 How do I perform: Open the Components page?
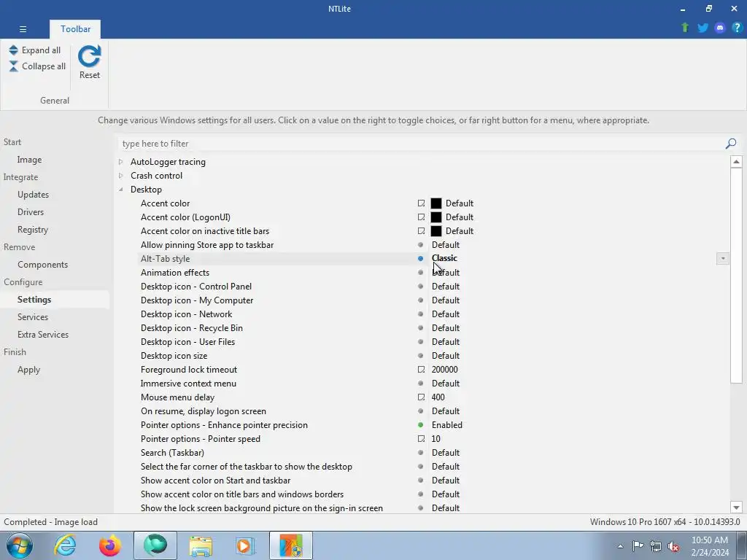(43, 264)
